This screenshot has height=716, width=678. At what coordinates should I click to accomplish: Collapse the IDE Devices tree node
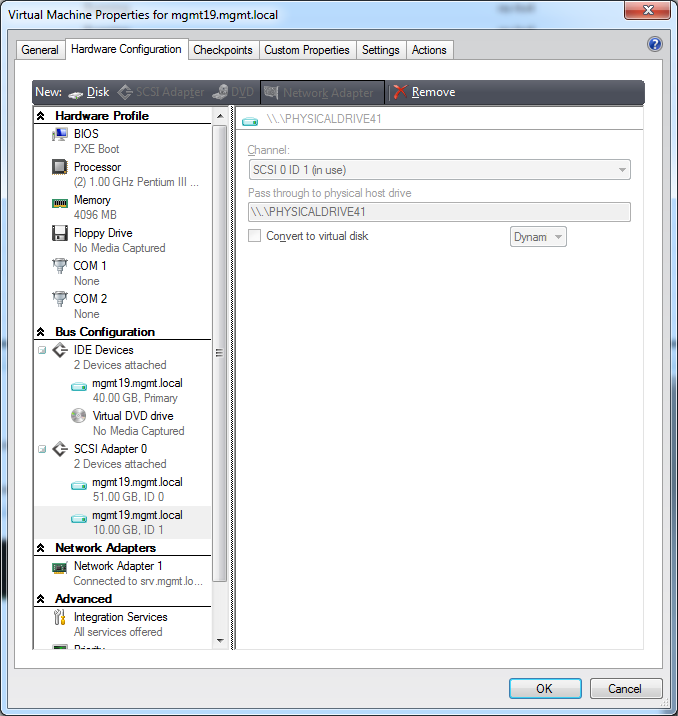coord(42,350)
